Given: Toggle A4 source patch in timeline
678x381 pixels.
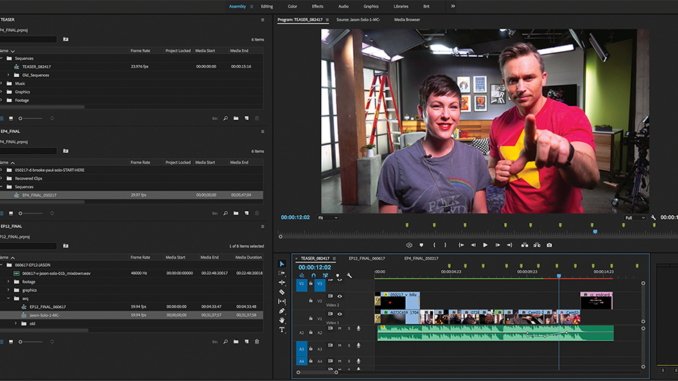Looking at the screenshot, I should click(x=302, y=361).
